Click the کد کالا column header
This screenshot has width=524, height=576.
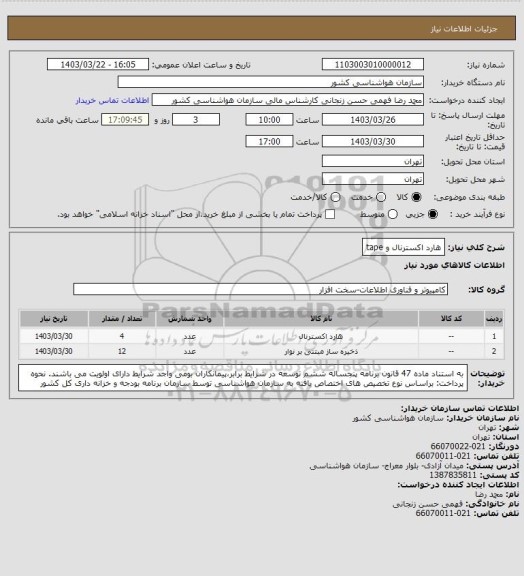451,318
